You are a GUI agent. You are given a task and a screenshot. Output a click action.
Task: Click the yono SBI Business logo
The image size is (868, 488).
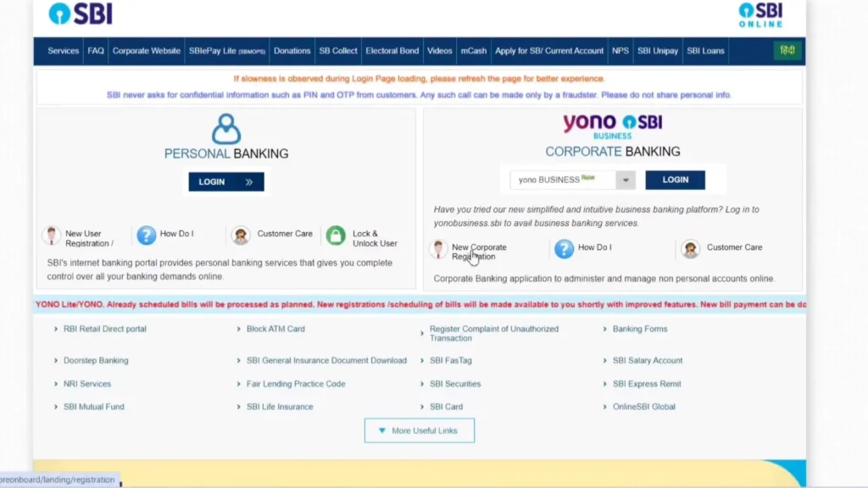612,126
